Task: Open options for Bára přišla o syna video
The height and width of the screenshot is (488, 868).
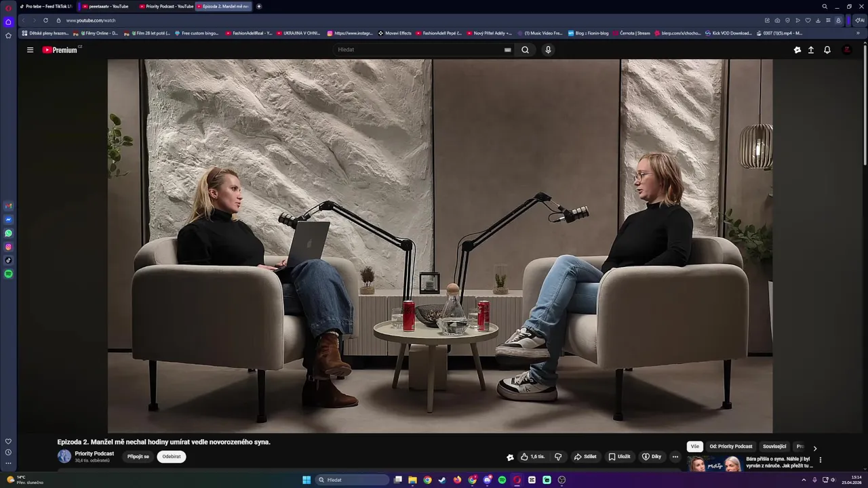Action: pyautogui.click(x=821, y=460)
